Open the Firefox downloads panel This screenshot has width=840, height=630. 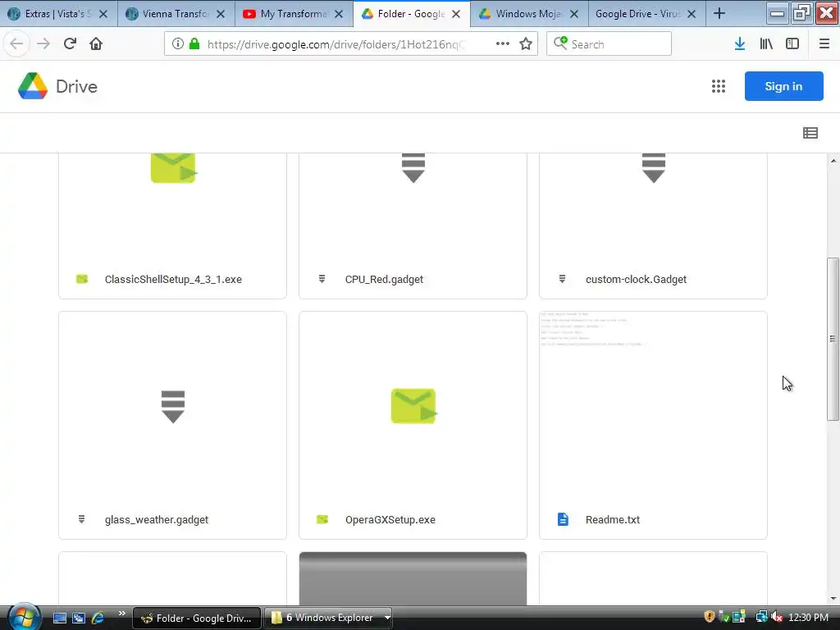point(740,44)
